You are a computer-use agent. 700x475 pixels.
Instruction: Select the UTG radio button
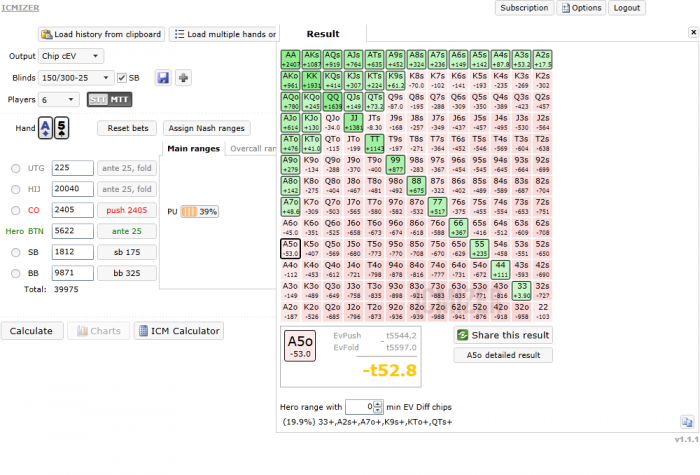tap(16, 168)
